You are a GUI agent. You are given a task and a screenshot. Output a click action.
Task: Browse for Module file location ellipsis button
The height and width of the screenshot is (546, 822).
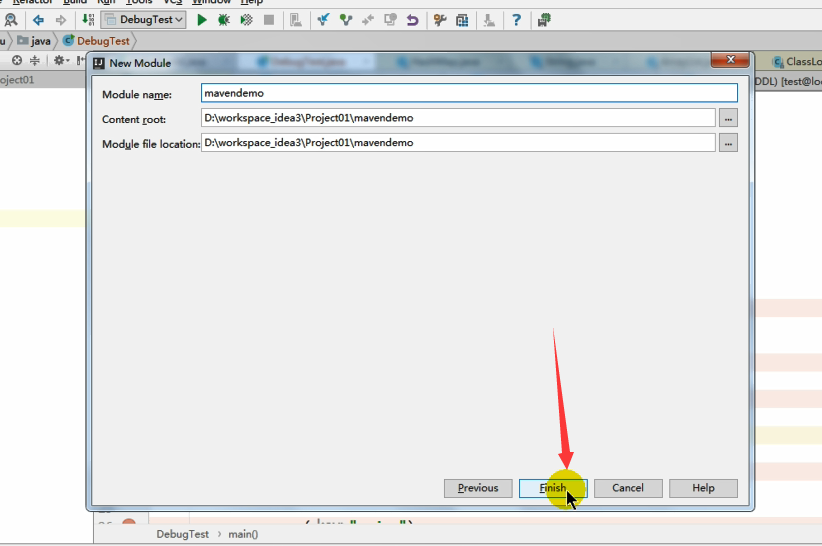pyautogui.click(x=728, y=143)
